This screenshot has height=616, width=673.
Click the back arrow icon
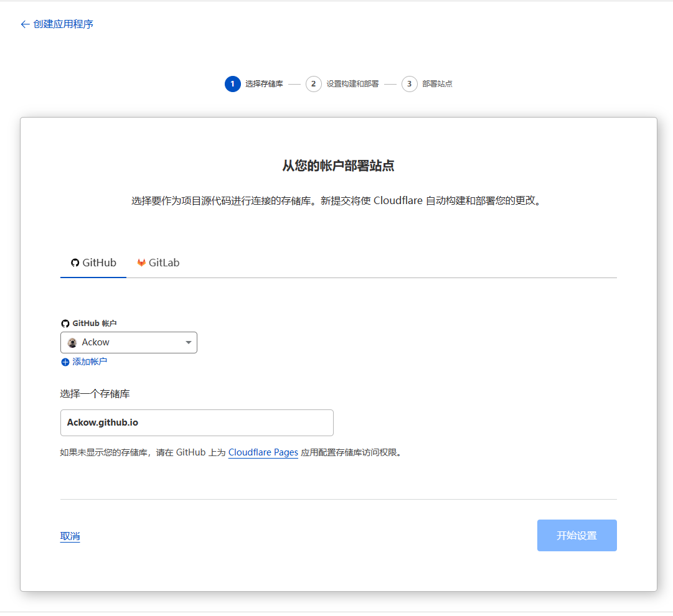[25, 24]
